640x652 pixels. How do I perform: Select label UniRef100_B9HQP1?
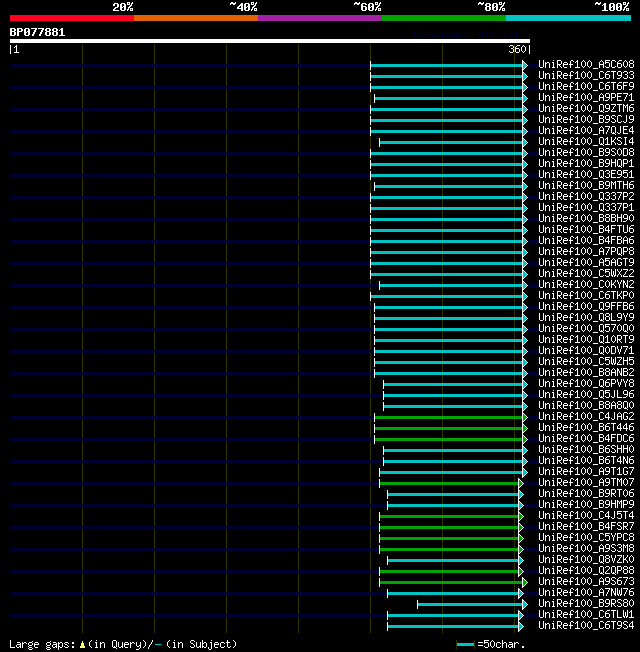pos(586,163)
